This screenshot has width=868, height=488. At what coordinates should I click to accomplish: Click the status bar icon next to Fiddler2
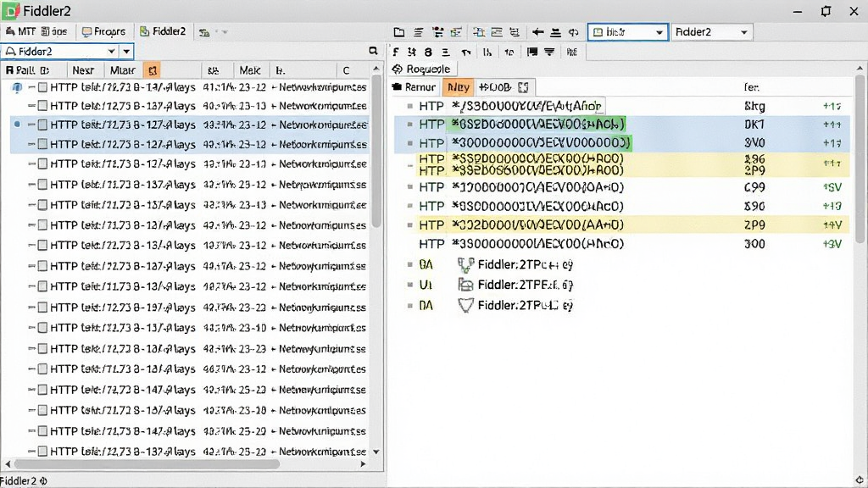coord(43,481)
